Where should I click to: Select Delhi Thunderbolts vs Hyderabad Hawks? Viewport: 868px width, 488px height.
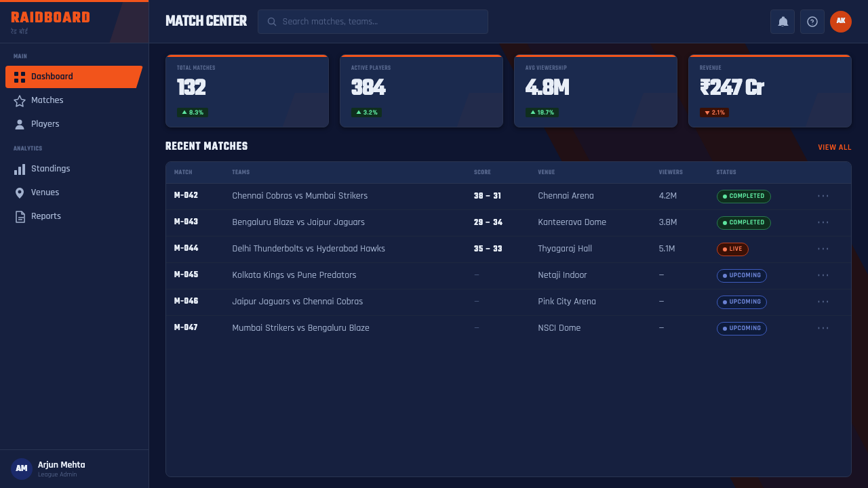(x=309, y=249)
